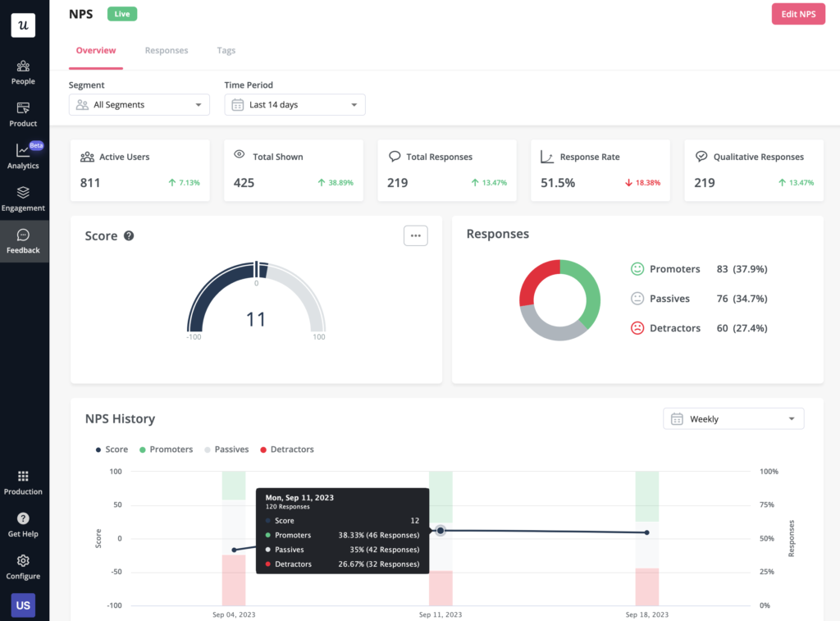Toggle the Promoters series in NPS History legend

(167, 449)
